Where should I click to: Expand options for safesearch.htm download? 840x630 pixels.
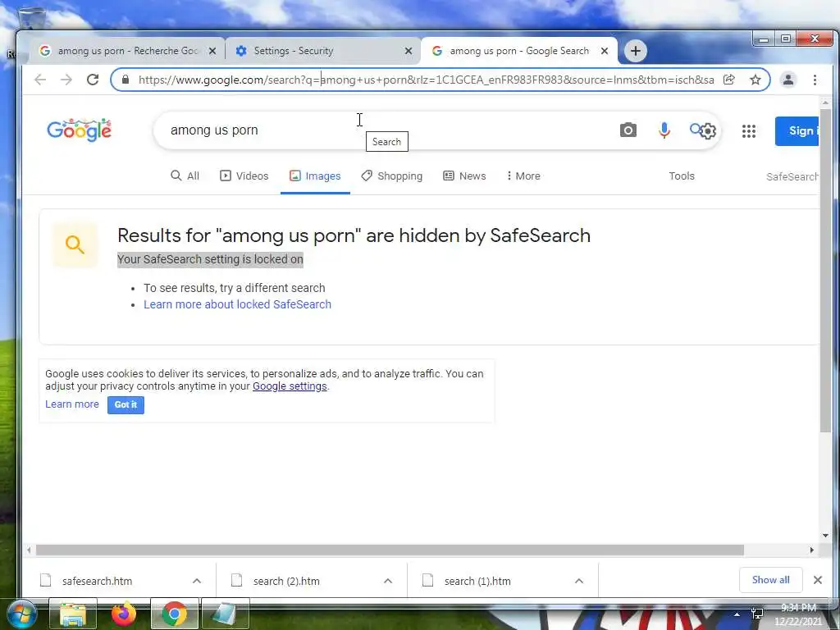tap(197, 581)
